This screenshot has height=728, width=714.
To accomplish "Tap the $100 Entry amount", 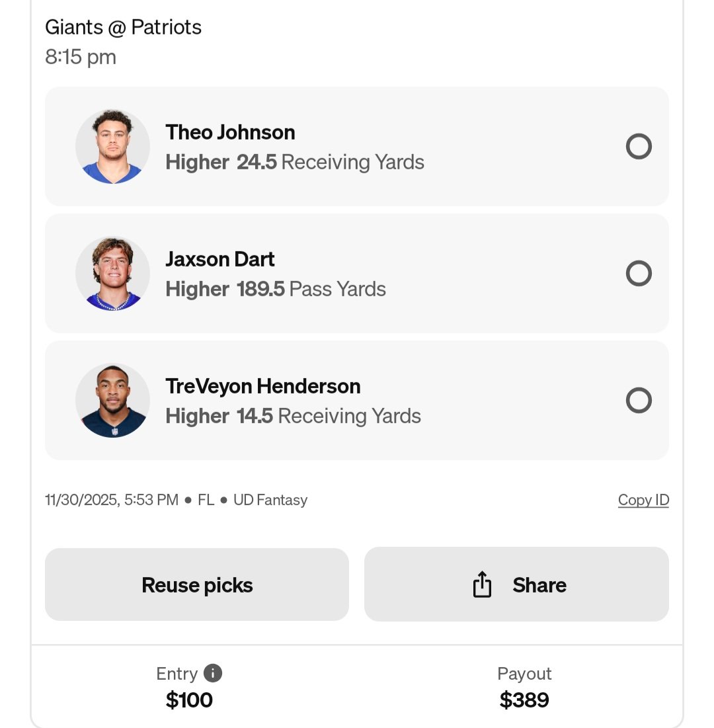I will (x=189, y=700).
